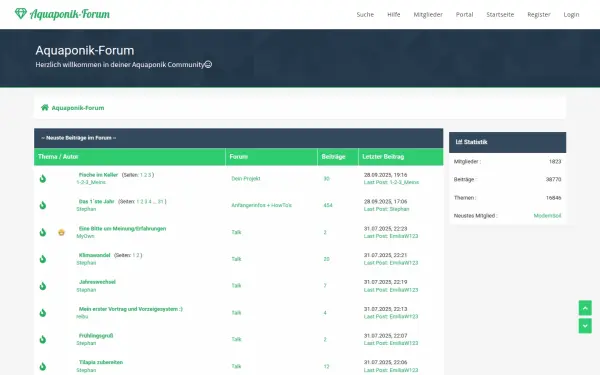Go to page 2 of Klimawandel thread
This screenshot has width=600, height=375.
coord(138,255)
